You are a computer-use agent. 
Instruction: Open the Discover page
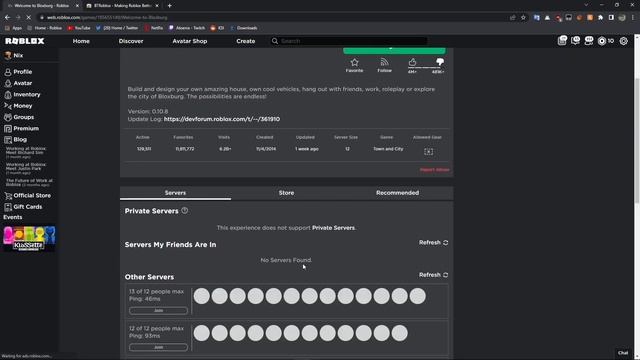click(x=131, y=41)
